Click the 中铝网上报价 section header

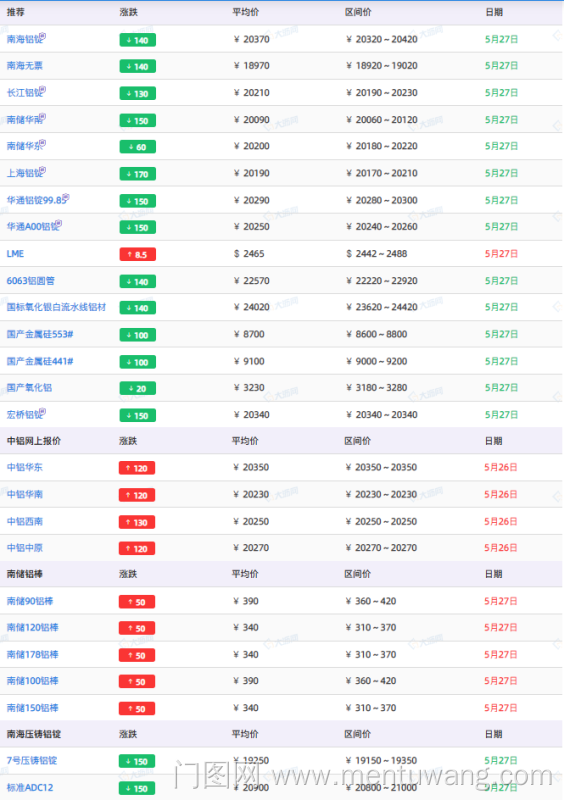(x=34, y=441)
